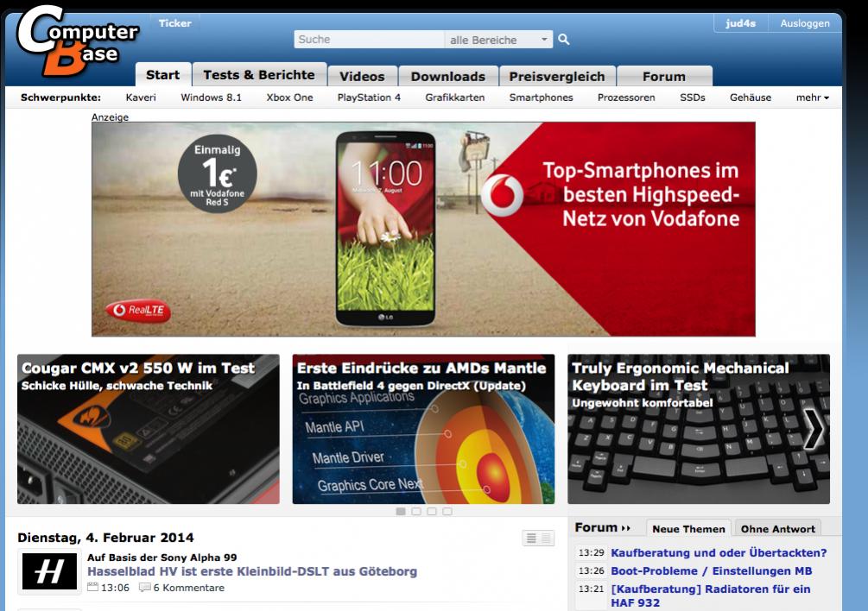Click the 'Dienstag, 4. Februar 2014' date heading
Viewport: 868px width, 611px height.
[x=105, y=538]
